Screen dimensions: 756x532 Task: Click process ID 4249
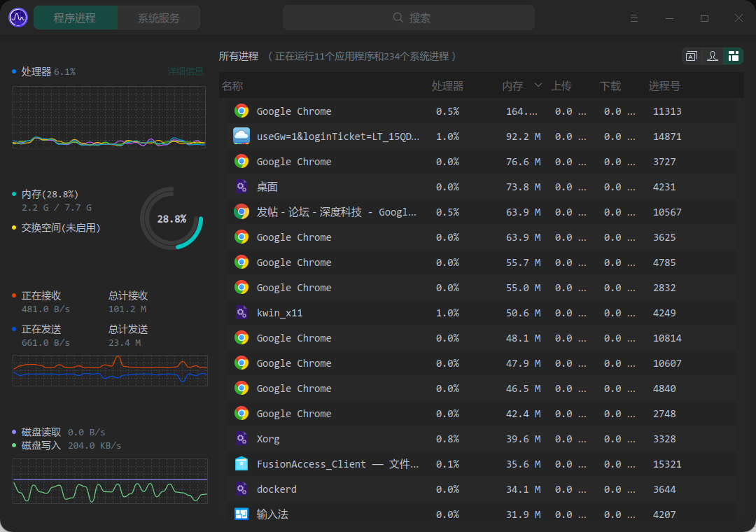click(x=664, y=313)
